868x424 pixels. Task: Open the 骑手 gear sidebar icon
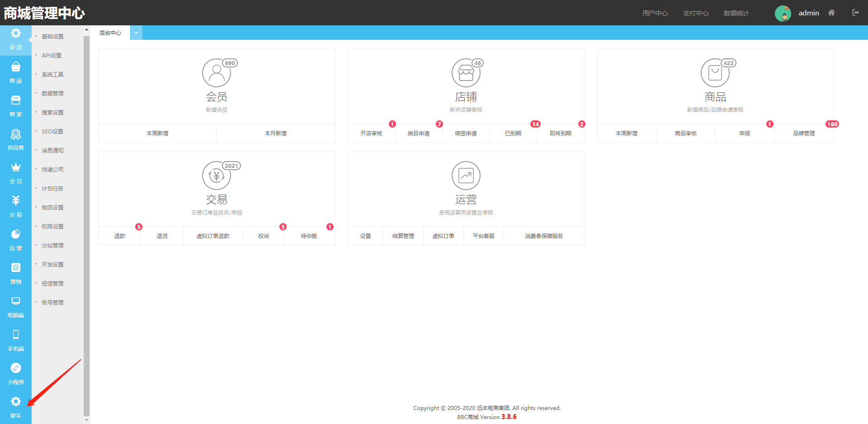click(x=16, y=401)
